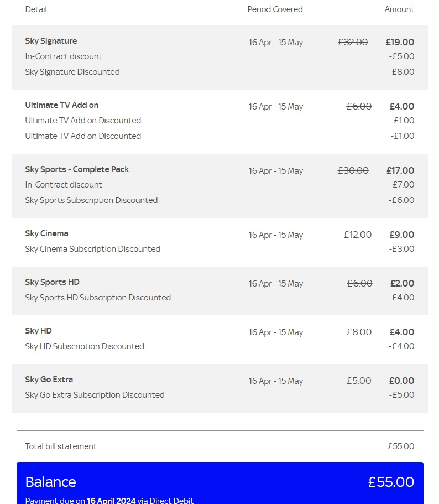Select Sky Go Extra Subscription Discounted line
The width and height of the screenshot is (439, 504).
coord(95,395)
